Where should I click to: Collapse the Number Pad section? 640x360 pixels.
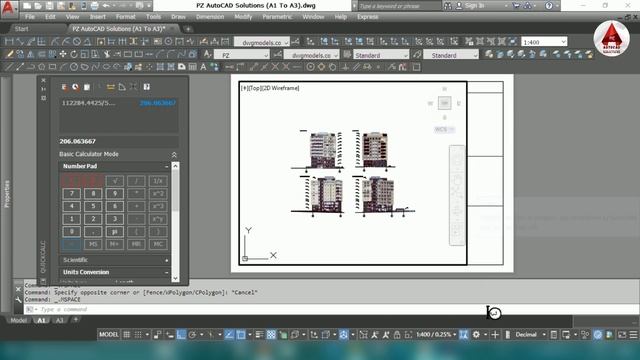[167, 167]
